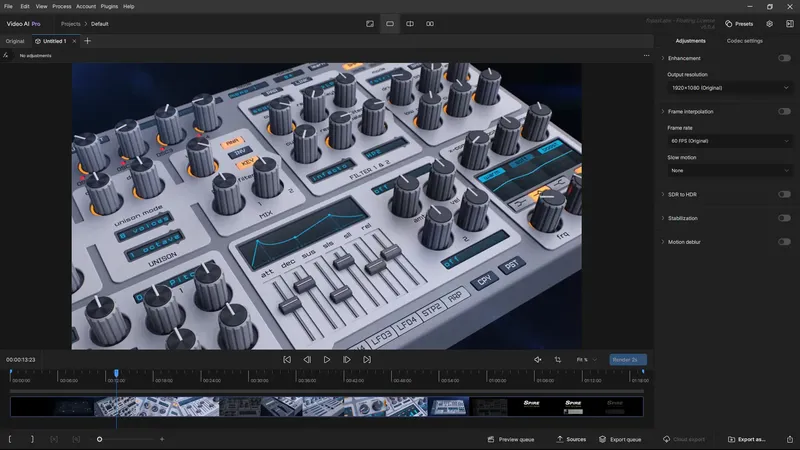Select the side-by-side comparison view icon

[x=430, y=23]
